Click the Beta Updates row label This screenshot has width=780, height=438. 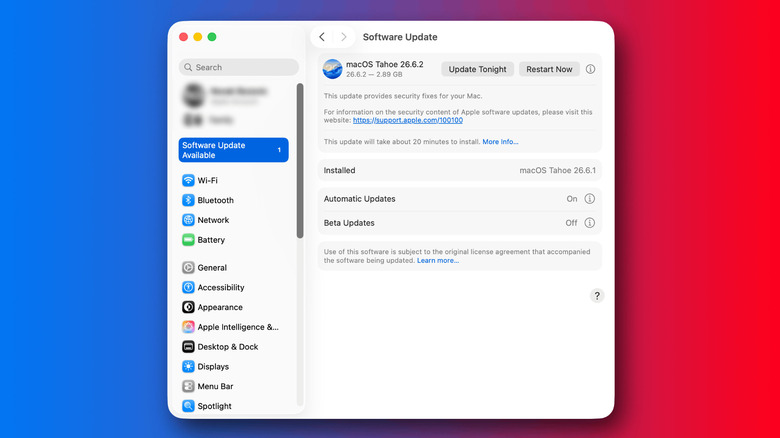[349, 223]
